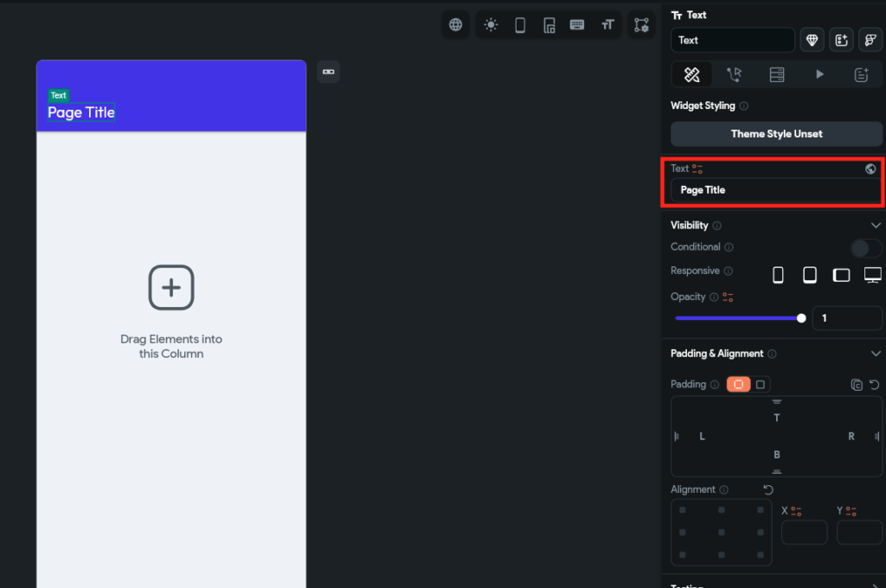The width and height of the screenshot is (886, 588).
Task: Click the diamond icon next to Text name
Action: pos(812,40)
